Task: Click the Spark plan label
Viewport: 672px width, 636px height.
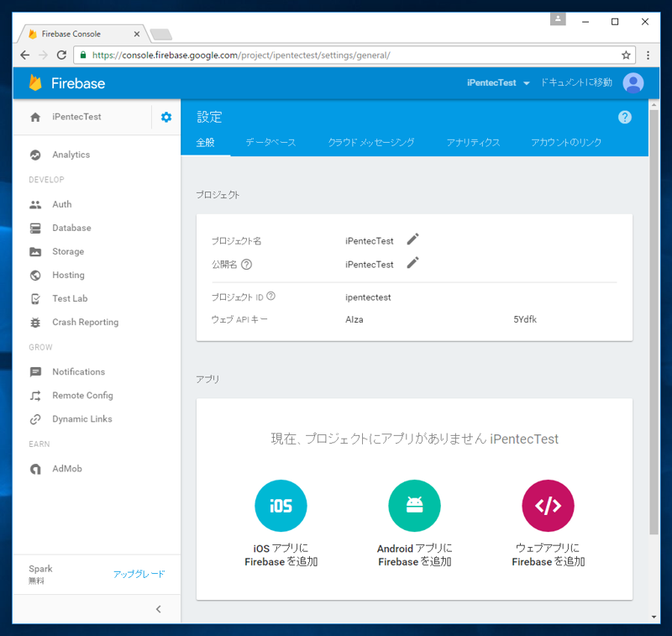Action: pyautogui.click(x=40, y=569)
